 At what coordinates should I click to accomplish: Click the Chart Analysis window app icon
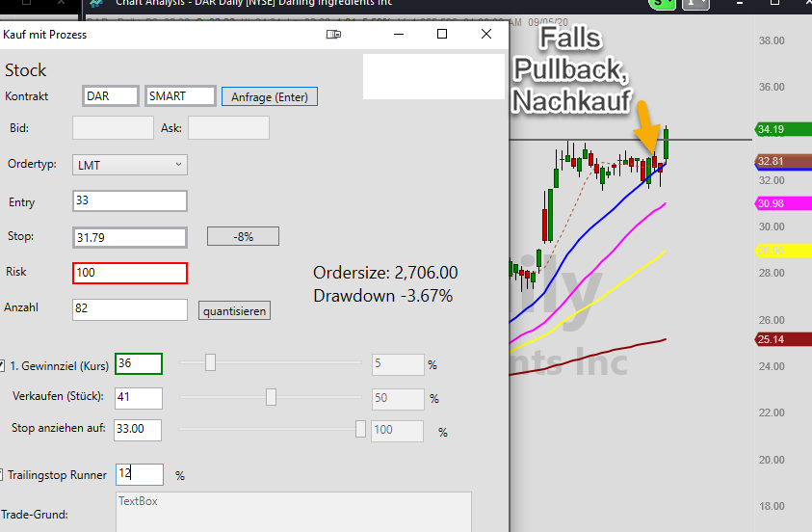(96, 3)
